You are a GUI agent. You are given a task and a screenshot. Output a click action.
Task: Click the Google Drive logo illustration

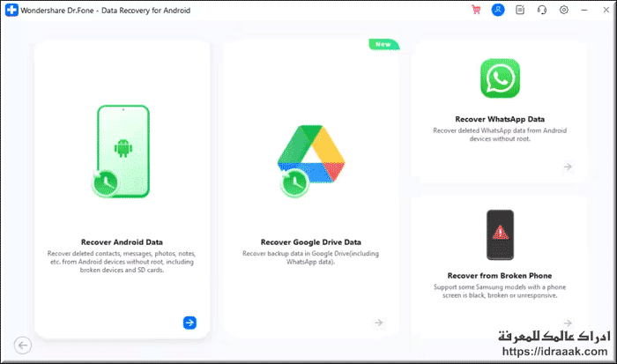click(x=311, y=160)
